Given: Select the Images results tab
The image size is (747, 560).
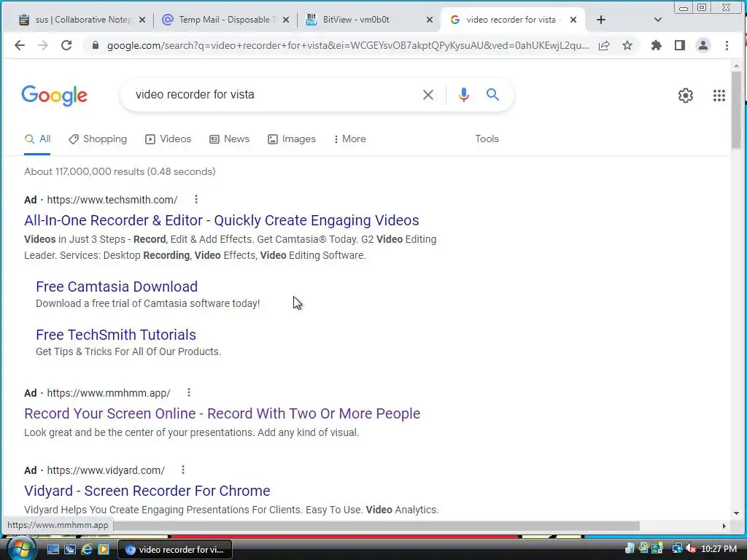Looking at the screenshot, I should click(292, 139).
